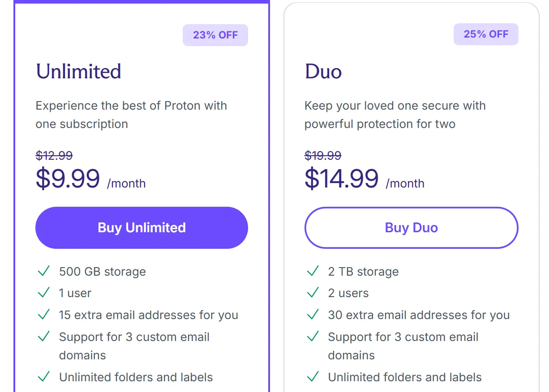Click checkmark next to 15 extra email addresses
This screenshot has width=549, height=392.
point(44,315)
